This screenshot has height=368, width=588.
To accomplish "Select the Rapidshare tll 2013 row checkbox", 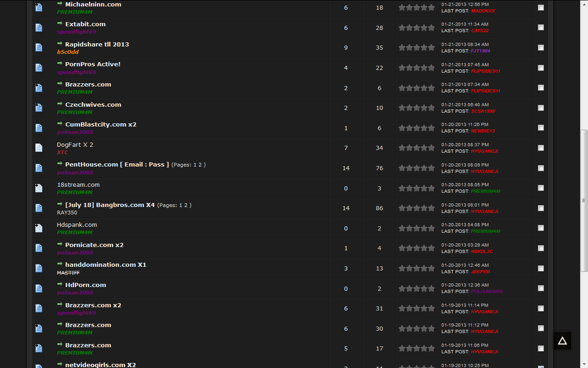I will tap(541, 47).
